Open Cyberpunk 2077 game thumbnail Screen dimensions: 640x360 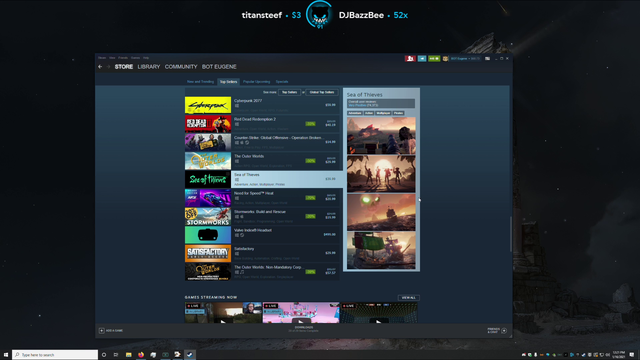[208, 105]
